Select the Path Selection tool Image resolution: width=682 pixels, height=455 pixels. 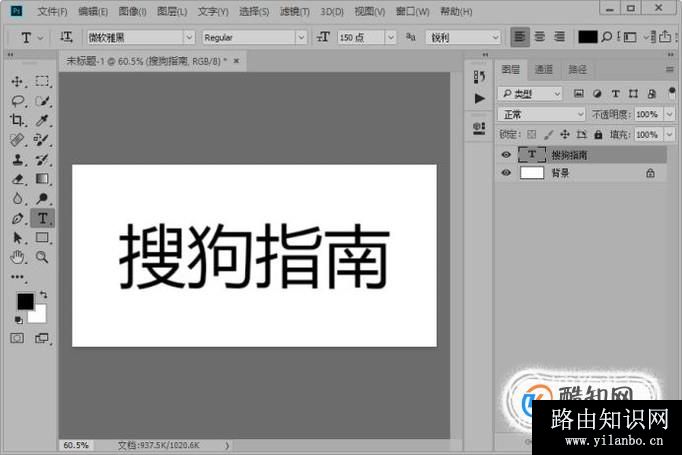[x=17, y=238]
